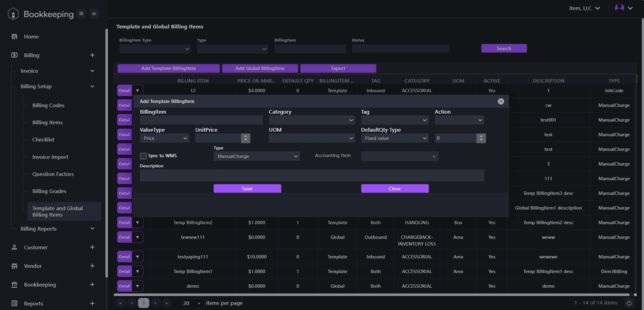Open Billing Grades menu item
This screenshot has width=644, height=310.
point(49,191)
